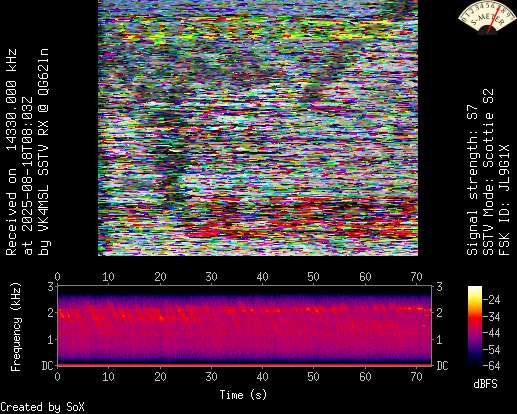This screenshot has height=414, width=517.
Task: Click the 'Signal strength: S7' text
Action: (472, 180)
